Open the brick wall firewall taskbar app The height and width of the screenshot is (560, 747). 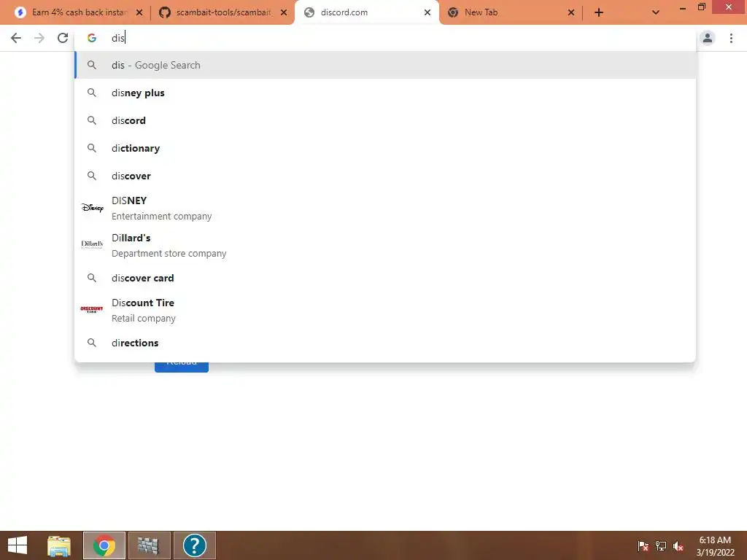(x=149, y=545)
